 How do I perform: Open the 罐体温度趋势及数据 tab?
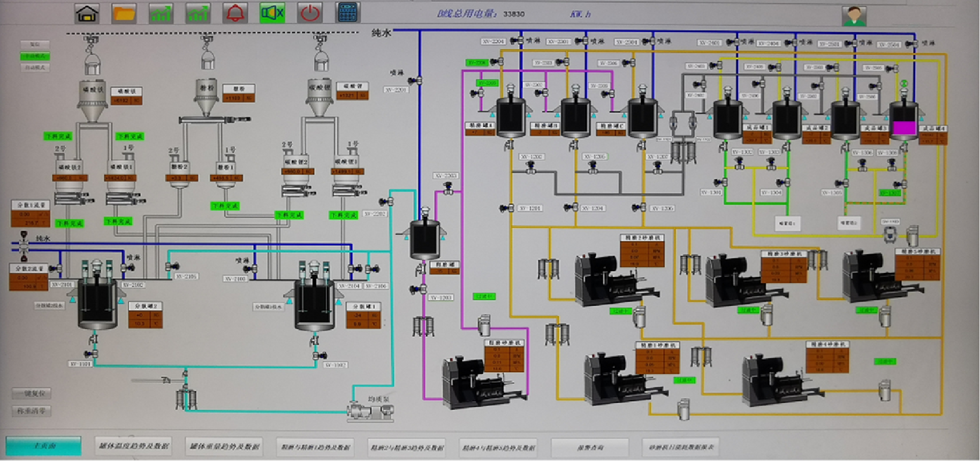[134, 446]
